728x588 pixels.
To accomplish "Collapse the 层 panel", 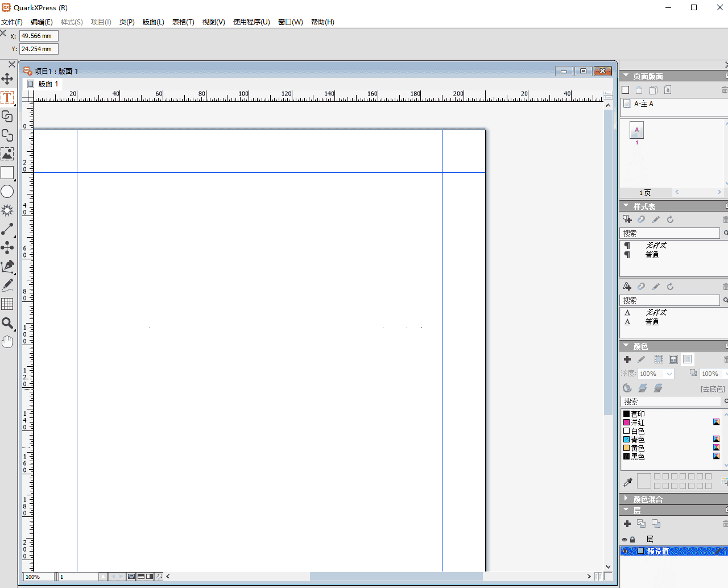I will click(626, 510).
